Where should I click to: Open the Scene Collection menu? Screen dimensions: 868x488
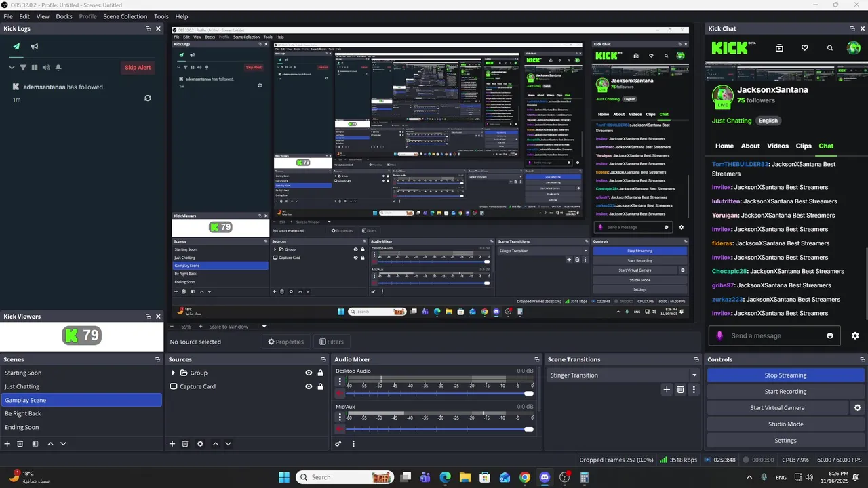click(x=125, y=16)
